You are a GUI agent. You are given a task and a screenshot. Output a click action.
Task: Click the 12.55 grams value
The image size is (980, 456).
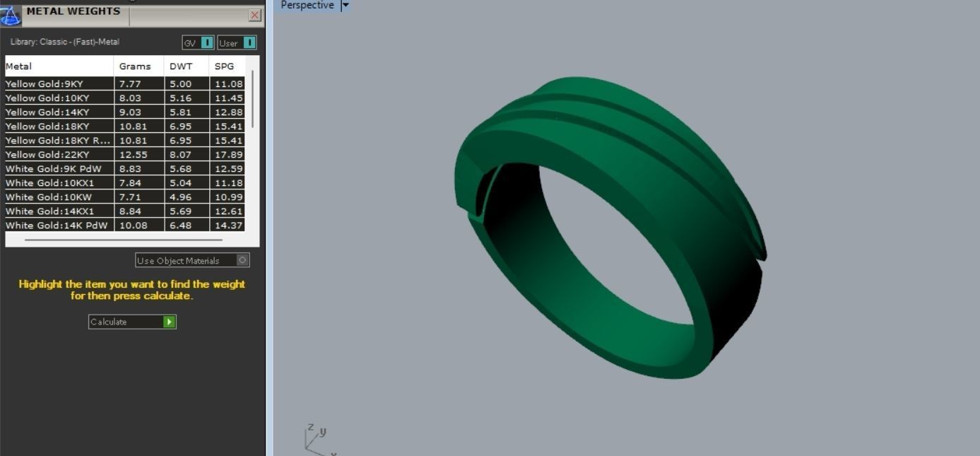click(133, 154)
